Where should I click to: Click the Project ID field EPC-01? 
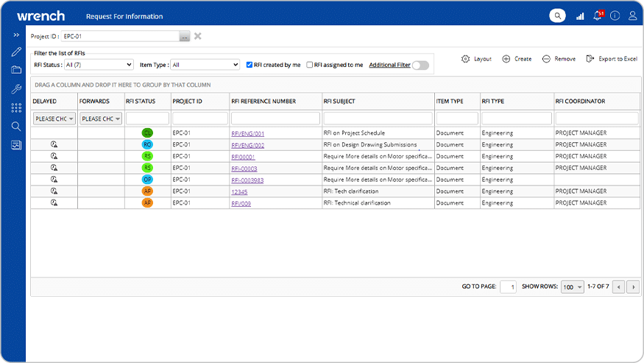[x=121, y=36]
